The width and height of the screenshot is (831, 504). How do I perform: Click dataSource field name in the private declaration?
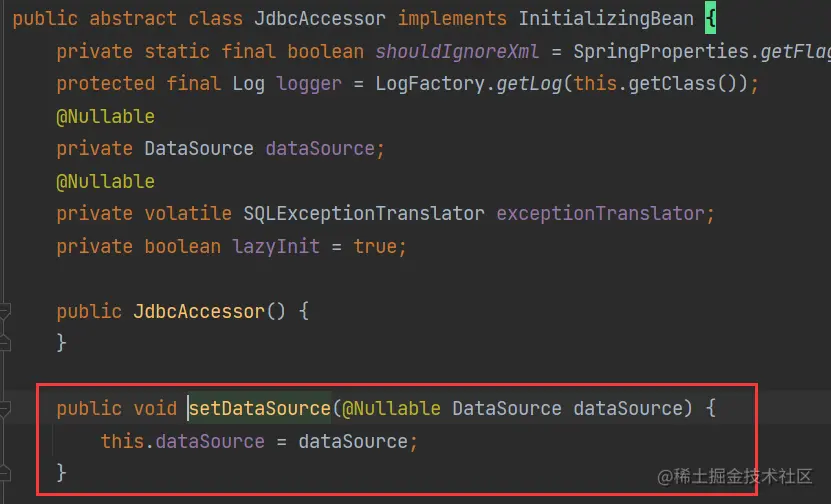pos(320,149)
